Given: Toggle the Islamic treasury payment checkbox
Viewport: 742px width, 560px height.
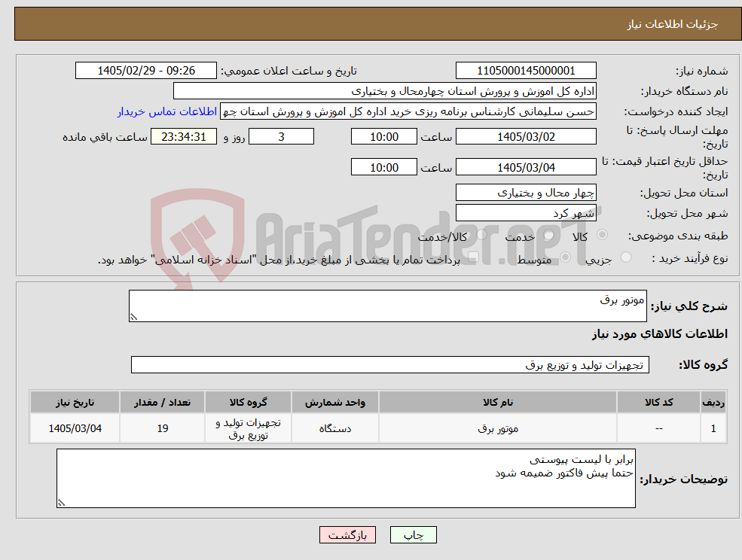Looking at the screenshot, I should [x=473, y=257].
